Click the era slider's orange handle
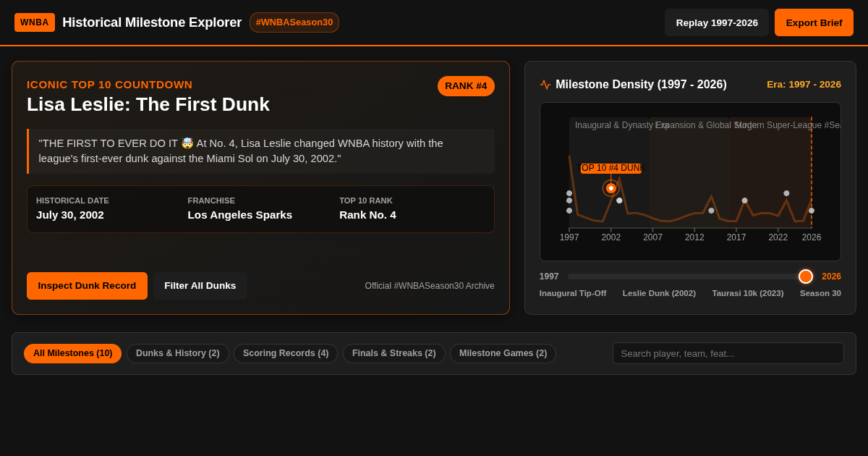The height and width of the screenshot is (456, 868). (x=806, y=276)
